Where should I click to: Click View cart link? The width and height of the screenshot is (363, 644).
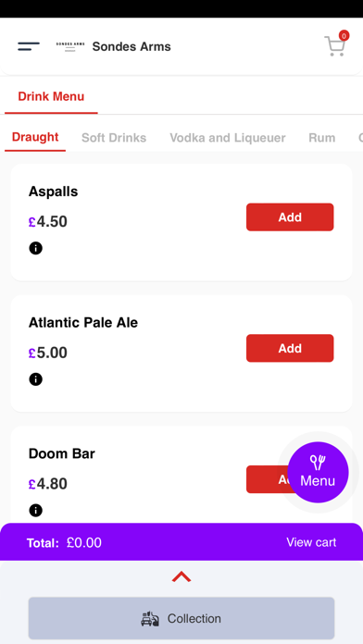311,542
